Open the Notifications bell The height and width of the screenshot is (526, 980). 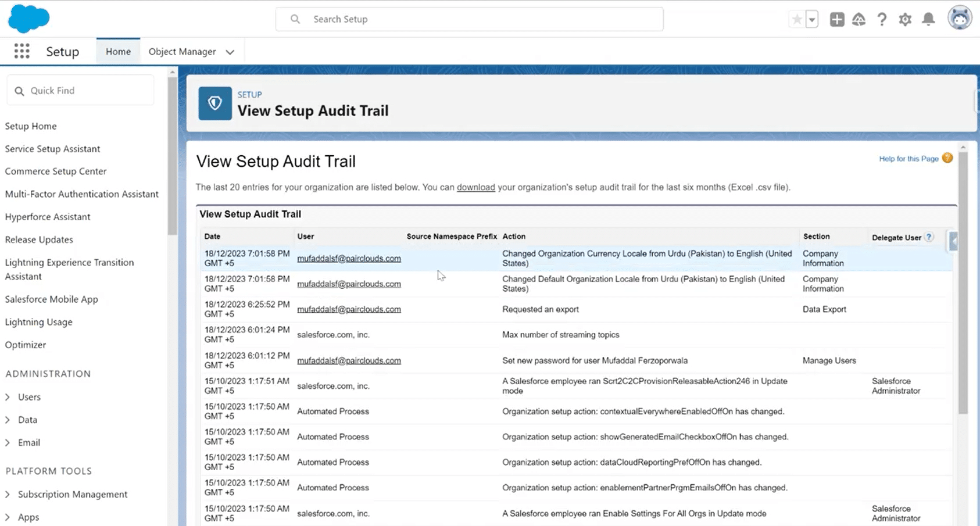[929, 19]
